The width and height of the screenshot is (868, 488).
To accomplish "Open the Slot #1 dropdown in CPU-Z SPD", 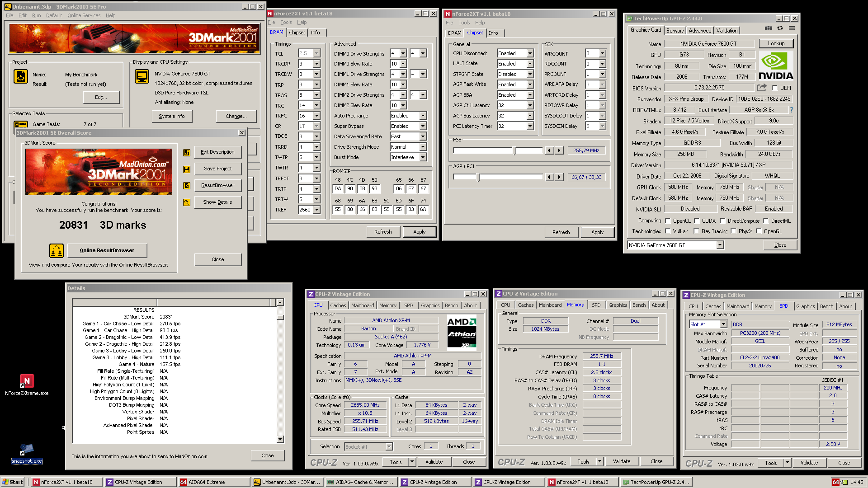I will 723,324.
